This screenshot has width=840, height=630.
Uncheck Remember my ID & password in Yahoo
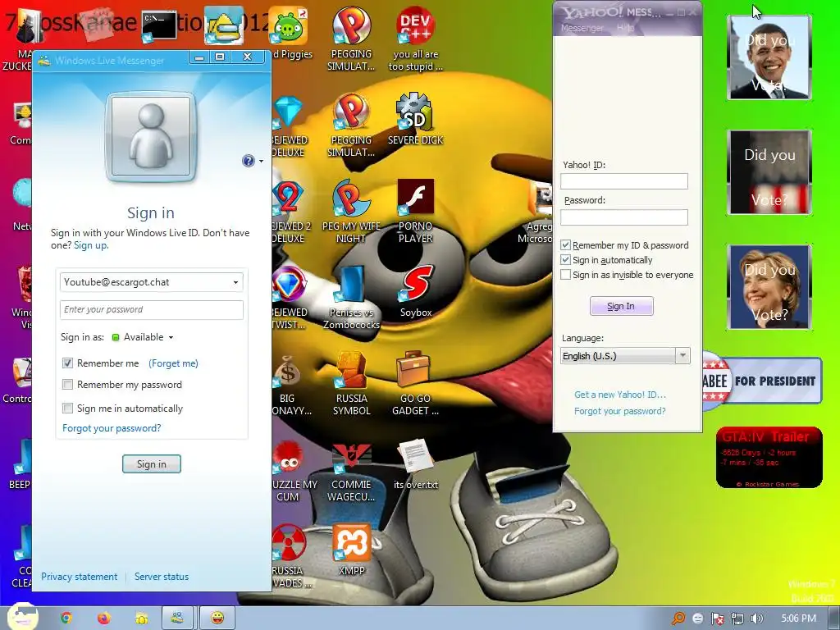tap(565, 244)
